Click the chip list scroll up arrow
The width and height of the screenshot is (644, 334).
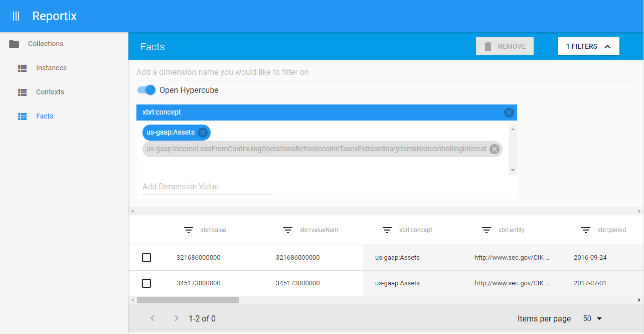click(x=513, y=129)
